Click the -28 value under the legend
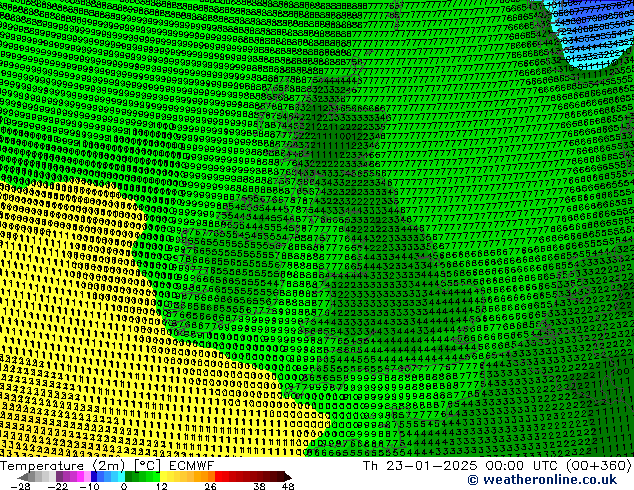634x490 pixels. [x=20, y=486]
